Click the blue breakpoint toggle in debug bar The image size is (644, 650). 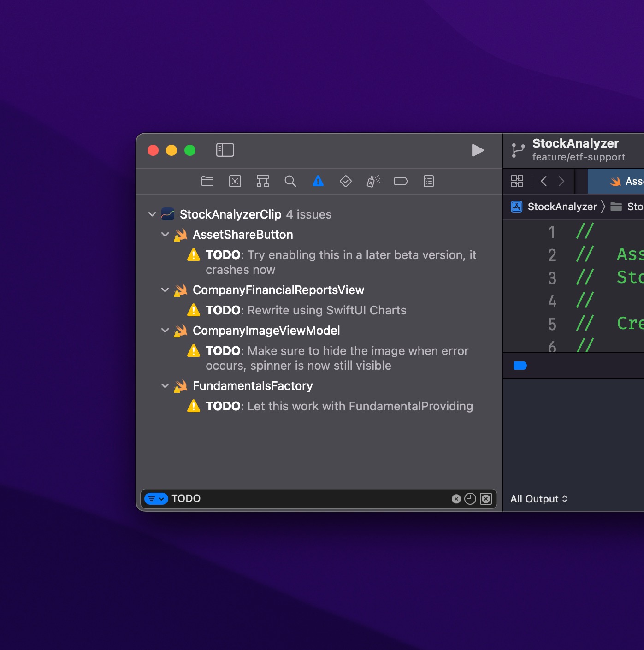pyautogui.click(x=520, y=366)
